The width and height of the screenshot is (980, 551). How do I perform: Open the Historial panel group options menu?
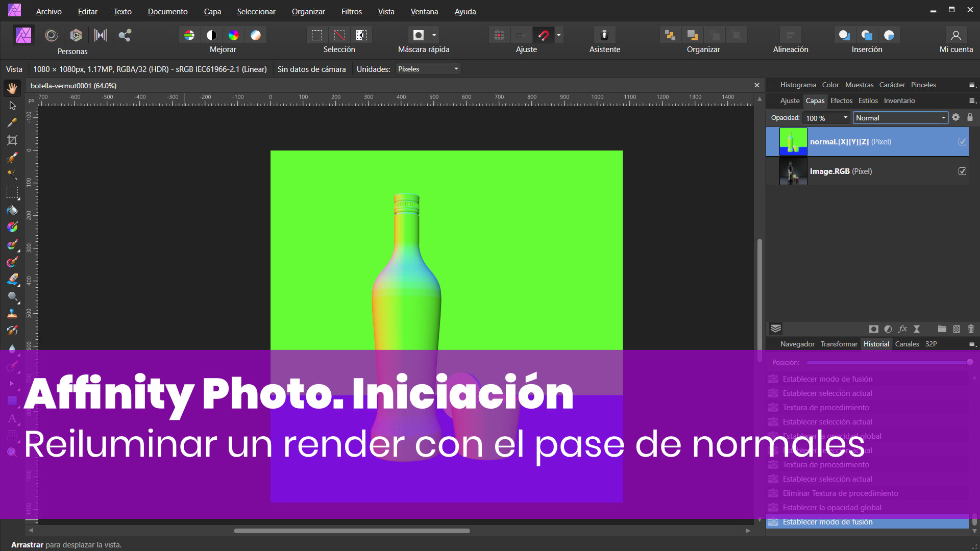tap(973, 344)
